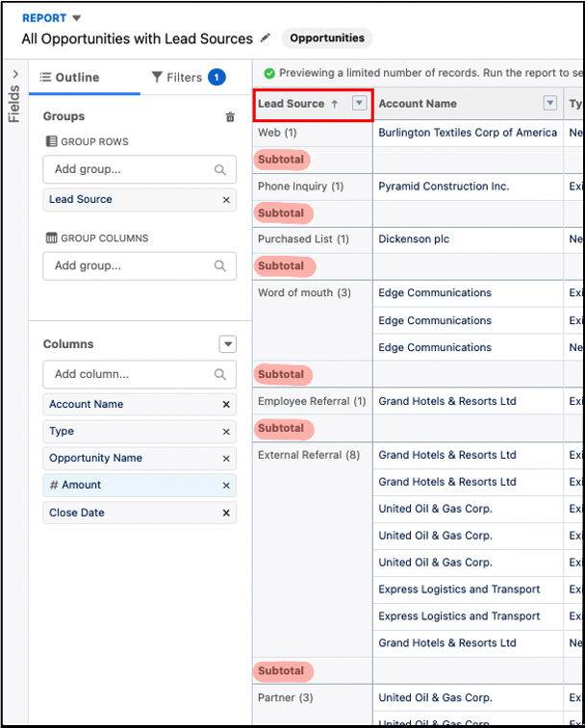Open the REPORT dropdown arrow
The image size is (585, 728).
[x=77, y=18]
